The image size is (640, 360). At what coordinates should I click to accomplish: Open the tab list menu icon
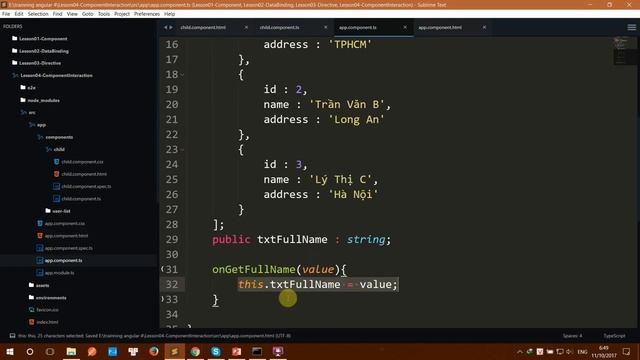coord(631,27)
